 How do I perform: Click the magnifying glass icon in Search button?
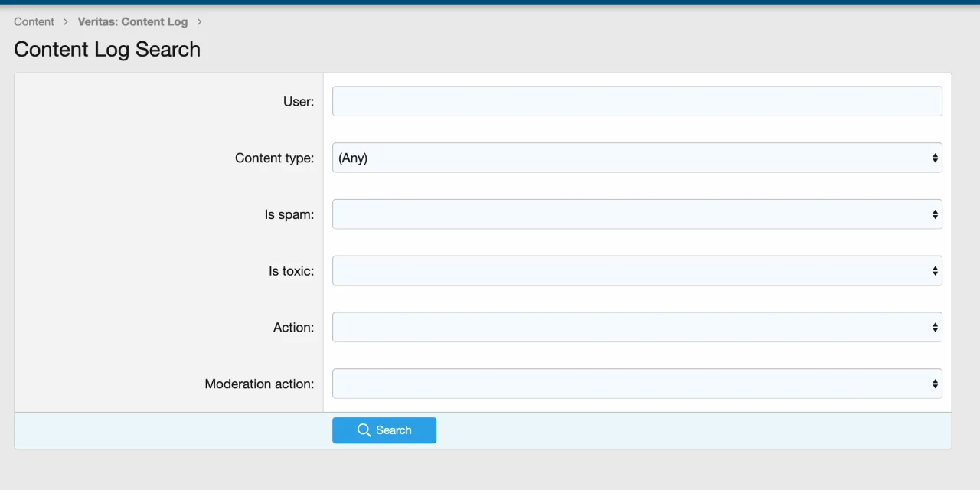coord(364,430)
